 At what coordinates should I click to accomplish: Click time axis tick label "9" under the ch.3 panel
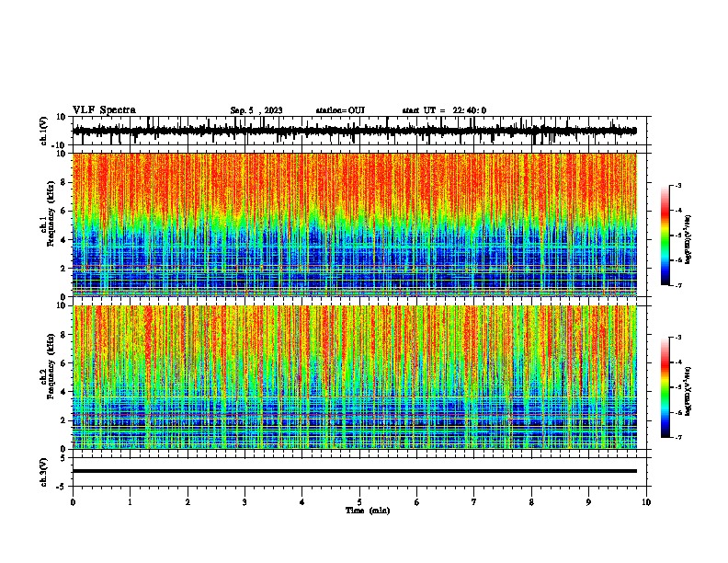pos(588,502)
